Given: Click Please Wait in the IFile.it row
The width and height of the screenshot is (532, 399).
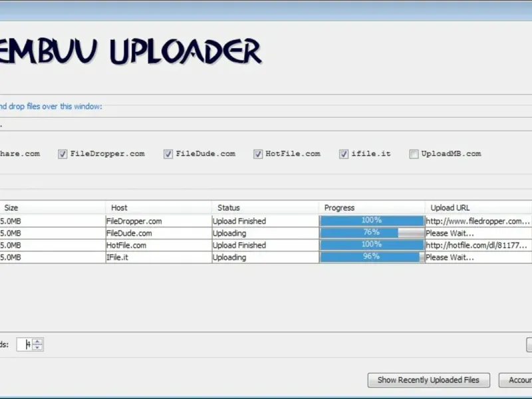Looking at the screenshot, I should click(x=450, y=257).
